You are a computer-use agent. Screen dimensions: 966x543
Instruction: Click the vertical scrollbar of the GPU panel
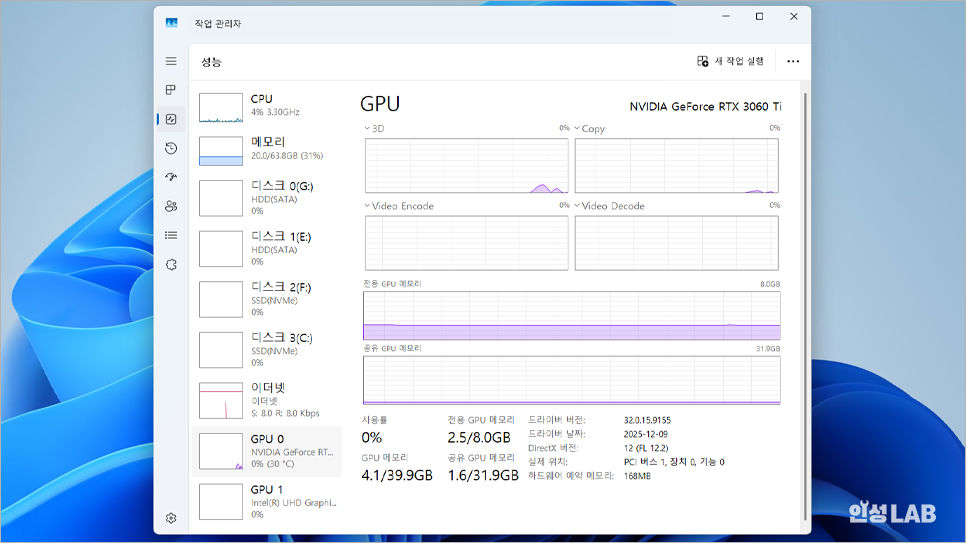805,307
